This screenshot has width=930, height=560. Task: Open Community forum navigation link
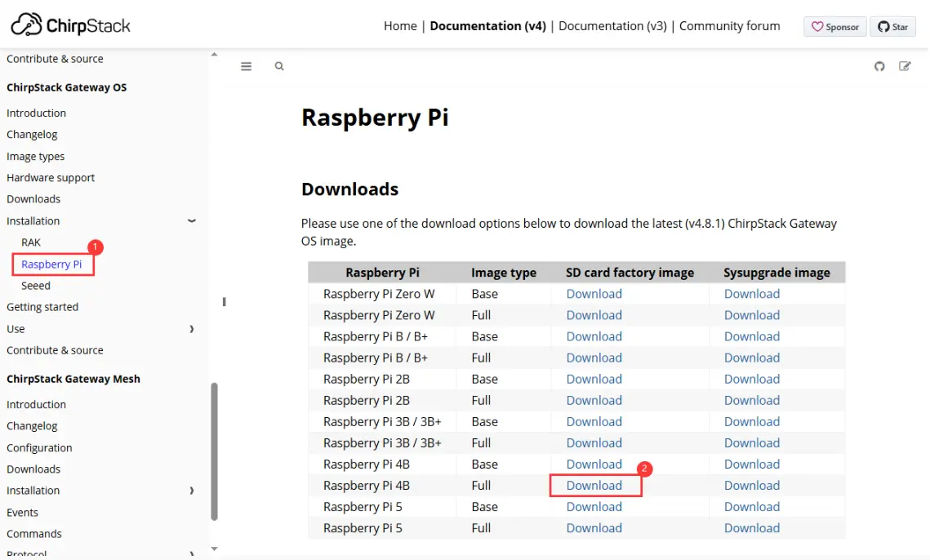729,26
